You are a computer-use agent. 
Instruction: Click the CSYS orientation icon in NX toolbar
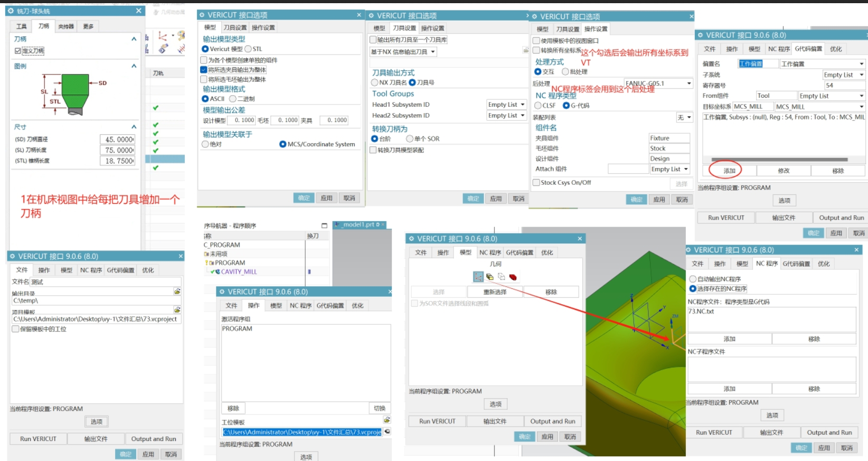coord(163,36)
